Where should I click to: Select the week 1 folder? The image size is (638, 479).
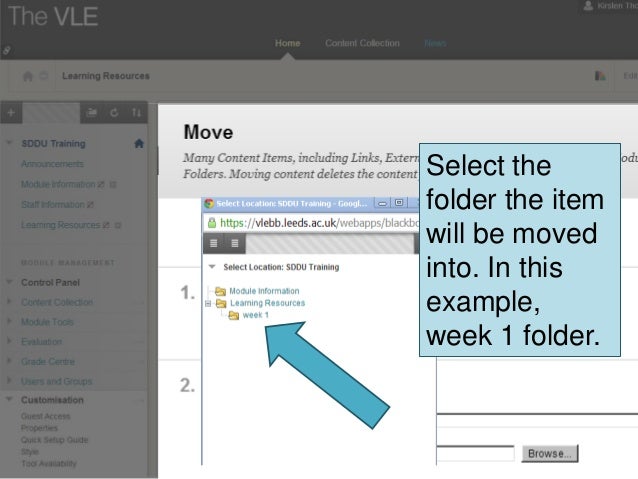pyautogui.click(x=256, y=315)
